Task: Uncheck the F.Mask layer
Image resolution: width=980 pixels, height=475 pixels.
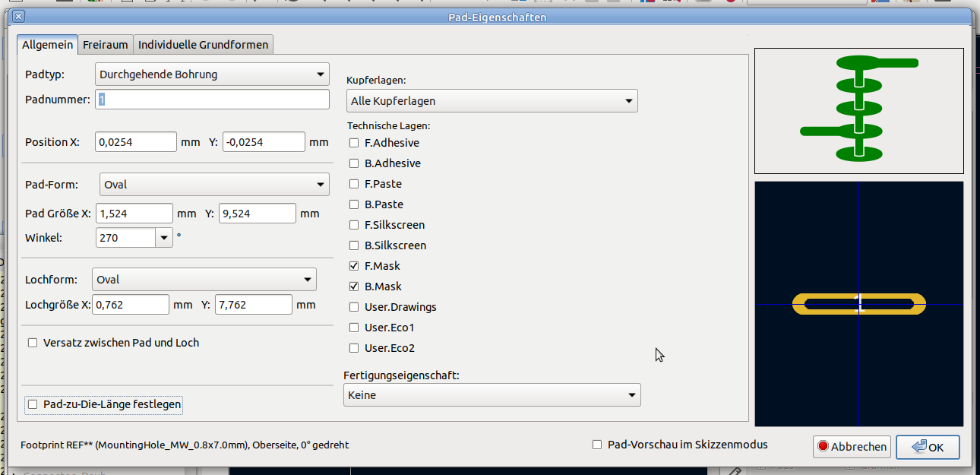Action: (x=354, y=266)
